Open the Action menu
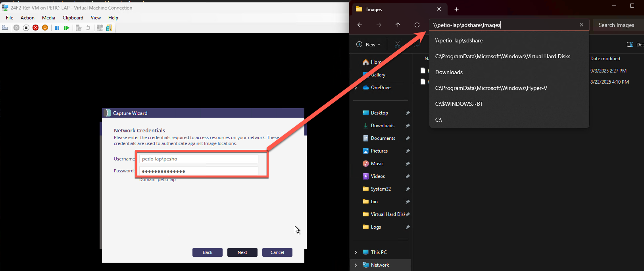The width and height of the screenshot is (644, 271). (x=27, y=18)
